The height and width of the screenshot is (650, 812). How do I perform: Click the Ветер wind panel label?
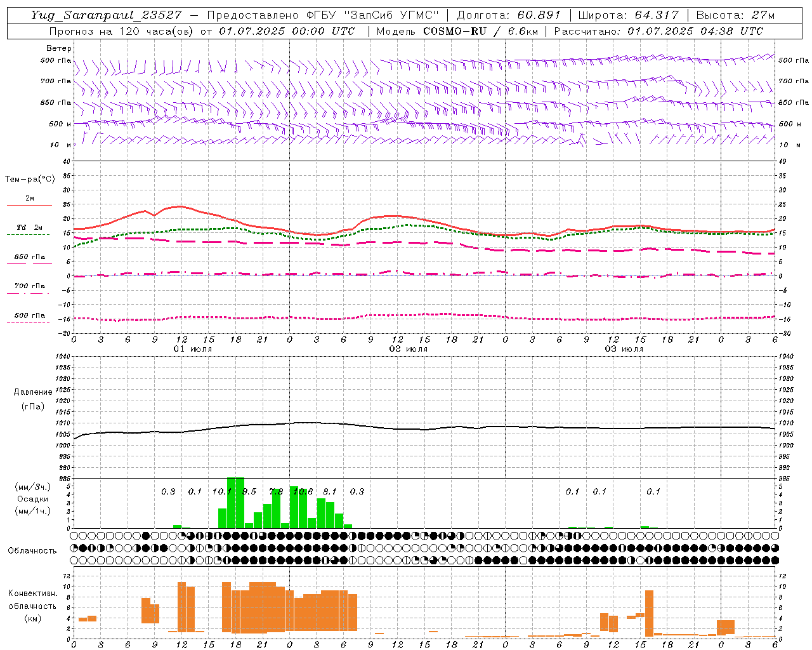point(59,48)
